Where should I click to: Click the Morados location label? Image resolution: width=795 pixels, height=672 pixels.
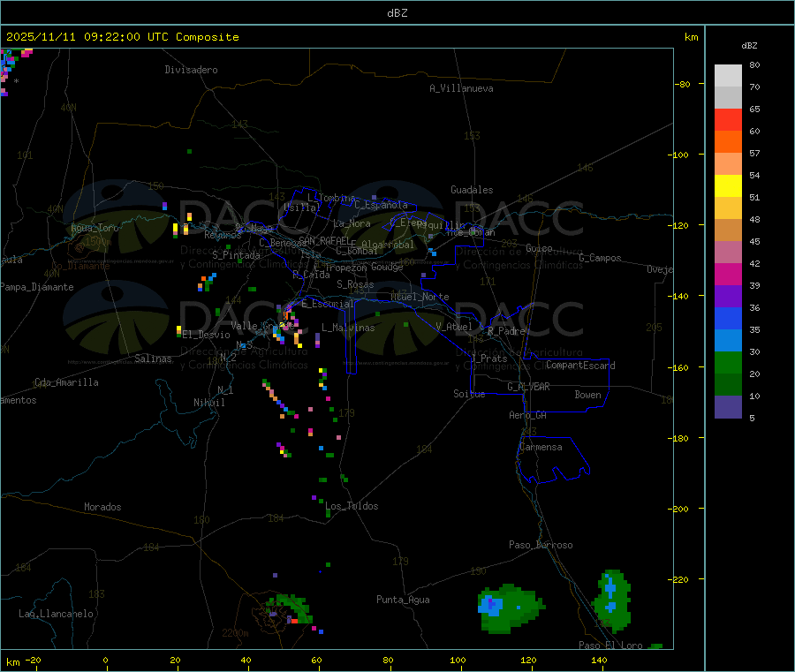pyautogui.click(x=102, y=507)
